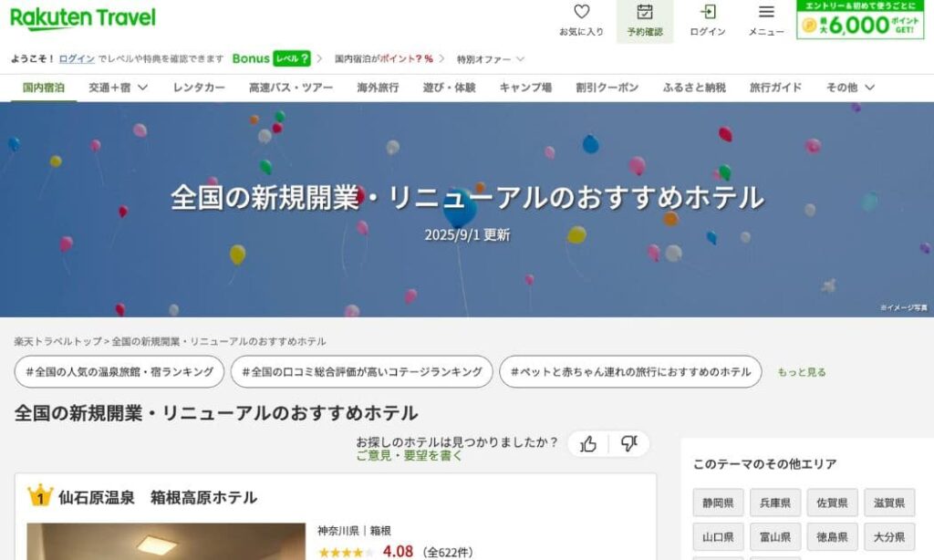Click the Rakuten Travel logo

[x=83, y=18]
